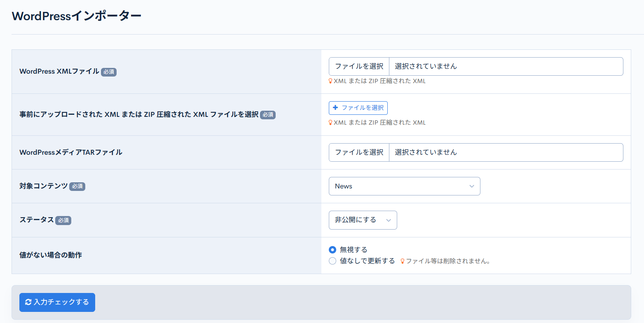The height and width of the screenshot is (323, 644).
Task: Click the 入力チェックする button
Action: [x=57, y=302]
